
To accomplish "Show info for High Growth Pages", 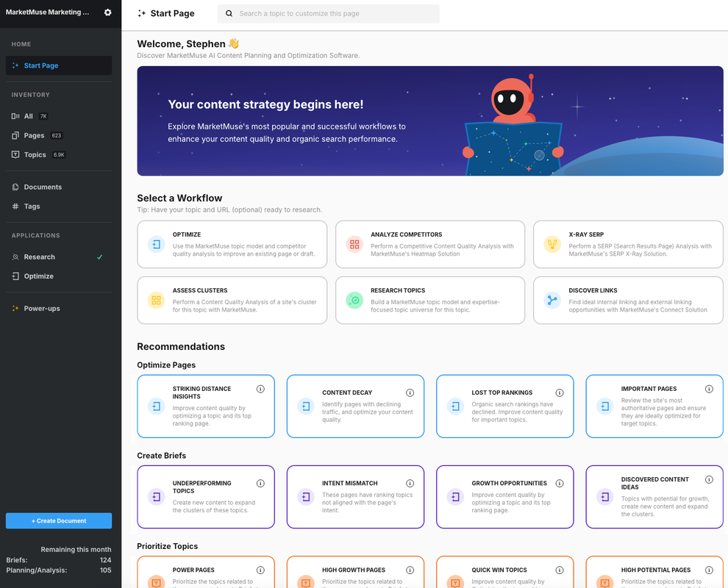I will (x=410, y=570).
